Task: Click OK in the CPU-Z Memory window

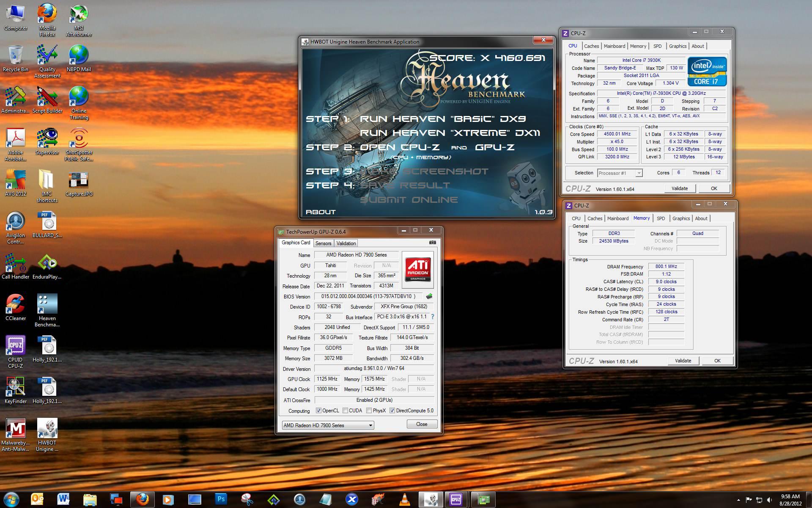Action: point(717,361)
